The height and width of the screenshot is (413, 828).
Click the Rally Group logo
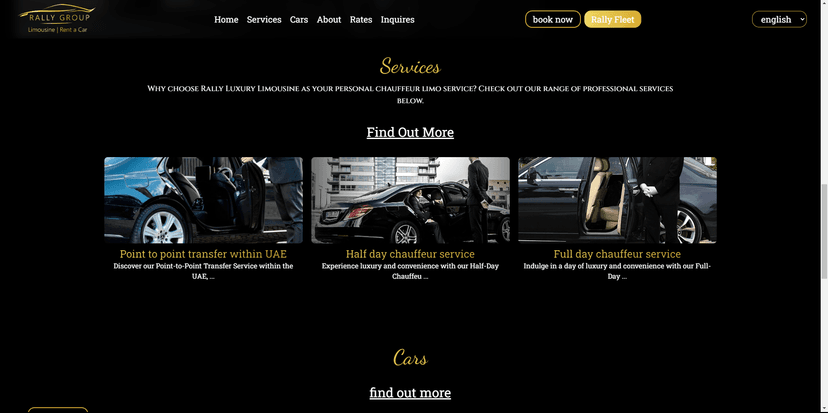point(57,18)
